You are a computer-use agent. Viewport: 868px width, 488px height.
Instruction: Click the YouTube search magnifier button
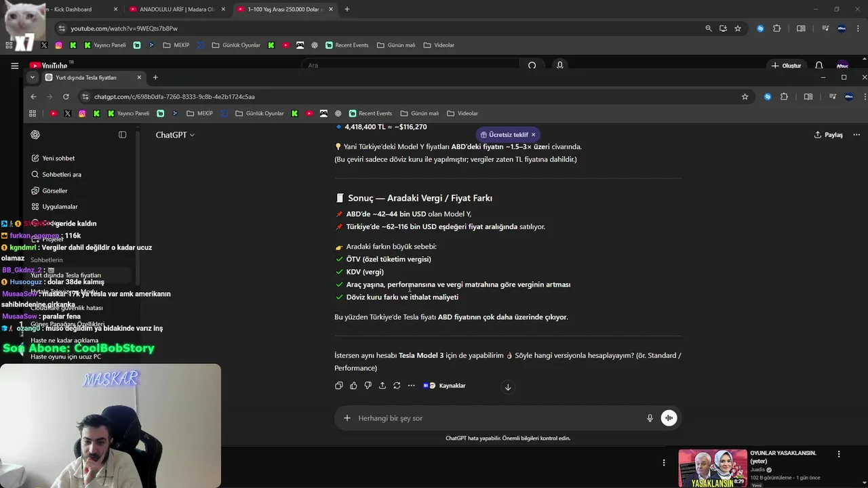pos(532,66)
